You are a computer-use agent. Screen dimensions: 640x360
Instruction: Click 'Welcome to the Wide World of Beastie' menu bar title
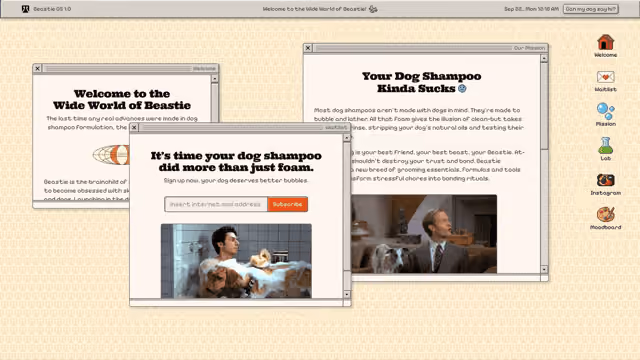click(x=314, y=9)
